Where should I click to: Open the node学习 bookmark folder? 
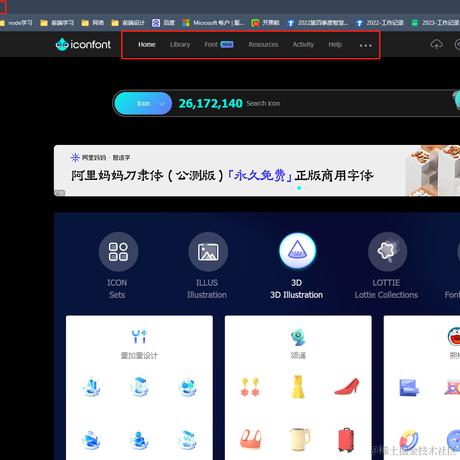(16, 23)
